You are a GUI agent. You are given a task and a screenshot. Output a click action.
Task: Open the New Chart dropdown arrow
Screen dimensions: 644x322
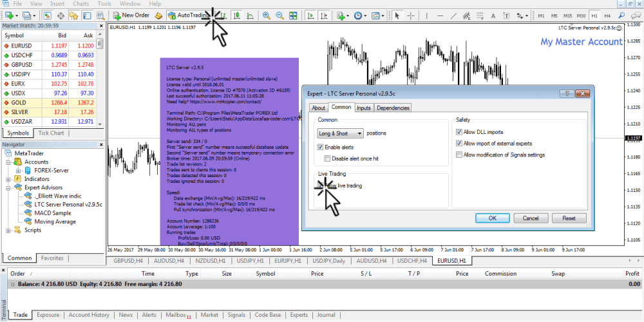(17, 15)
